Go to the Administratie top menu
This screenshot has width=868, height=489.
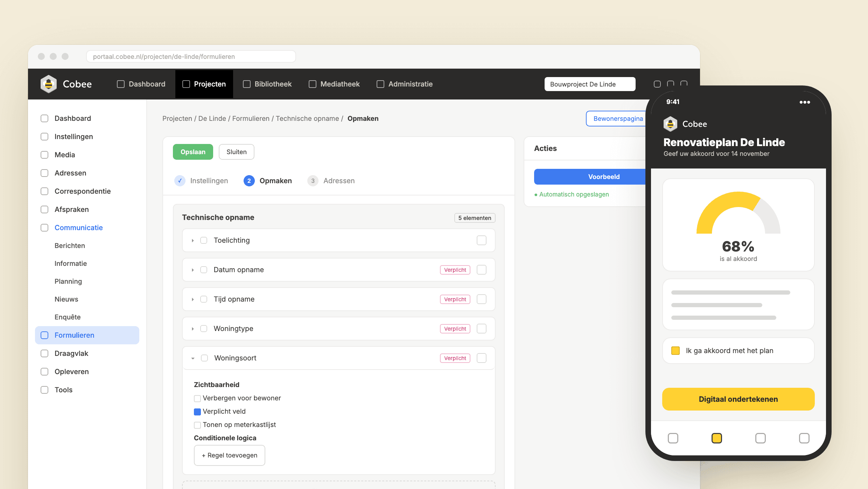pyautogui.click(x=405, y=84)
